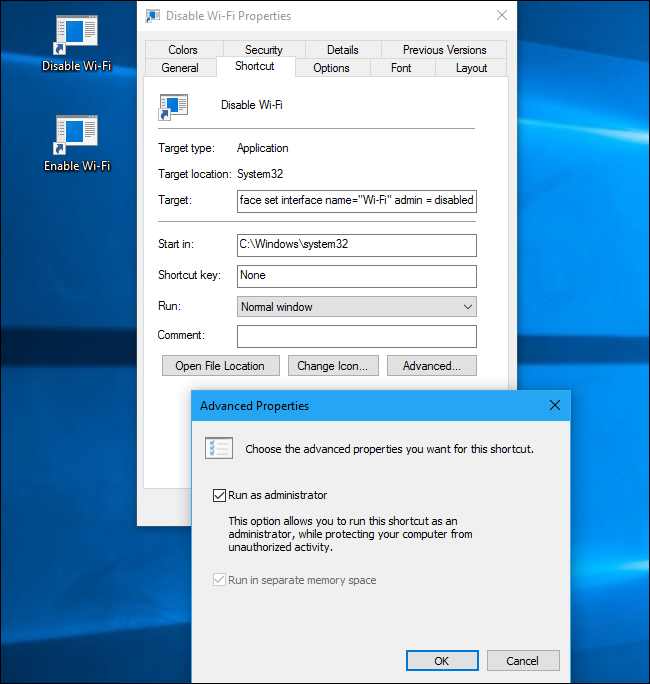This screenshot has width=650, height=684.
Task: Select the Shortcut tab
Action: pos(255,66)
